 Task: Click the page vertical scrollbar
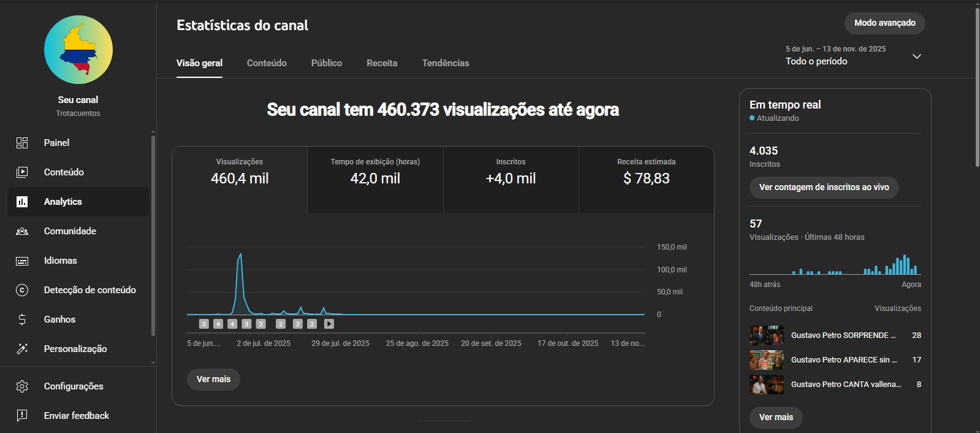pyautogui.click(x=977, y=87)
